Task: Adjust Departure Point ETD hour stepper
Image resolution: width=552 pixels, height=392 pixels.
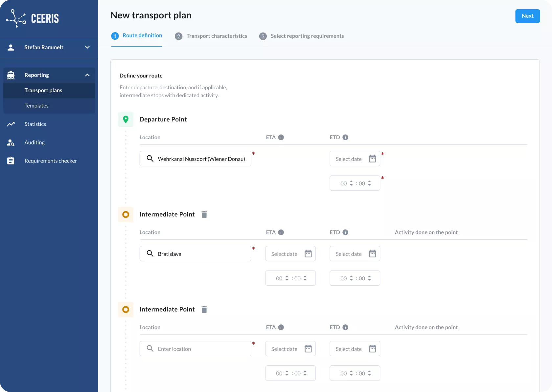Action: pyautogui.click(x=351, y=184)
